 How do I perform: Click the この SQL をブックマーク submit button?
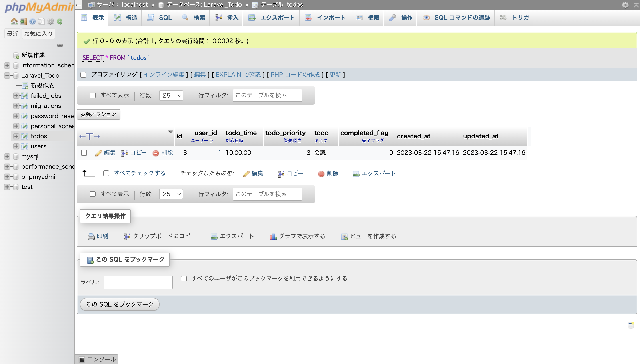tap(120, 304)
